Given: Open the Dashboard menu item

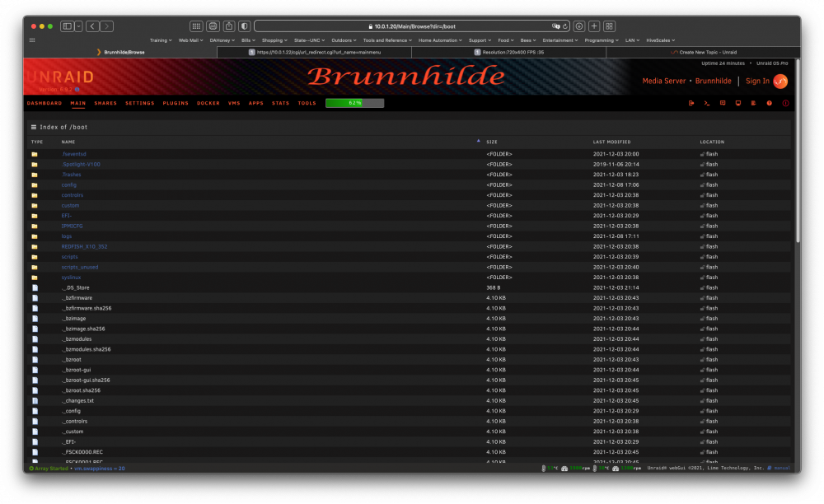Looking at the screenshot, I should 44,104.
